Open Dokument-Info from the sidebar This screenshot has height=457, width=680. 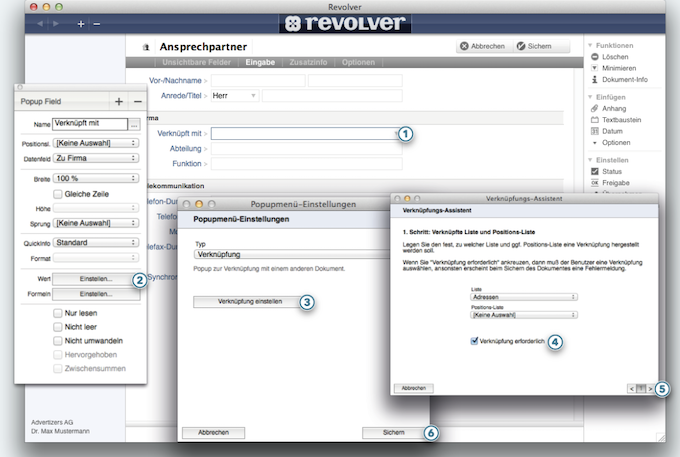[594, 80]
